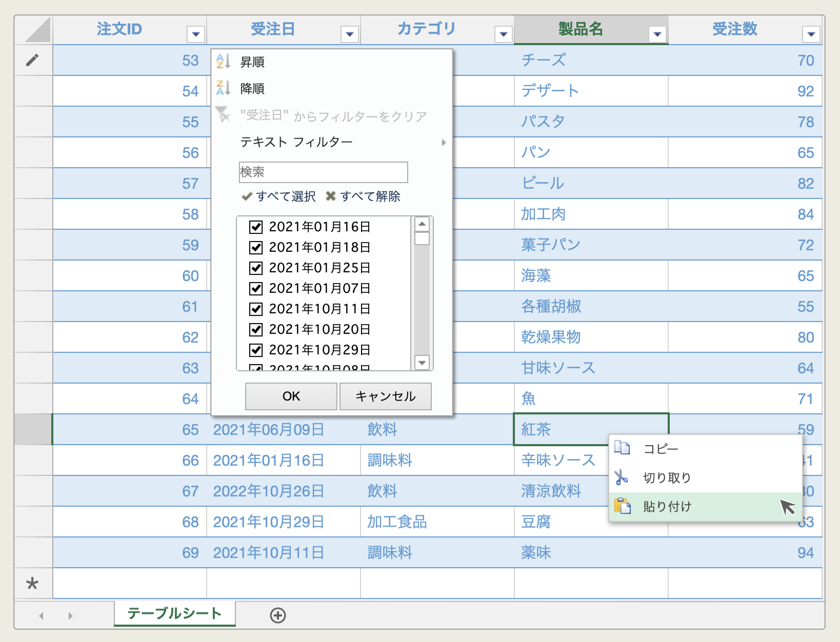This screenshot has height=642, width=840.
Task: Select the row header of row 65
Action: coord(33,429)
